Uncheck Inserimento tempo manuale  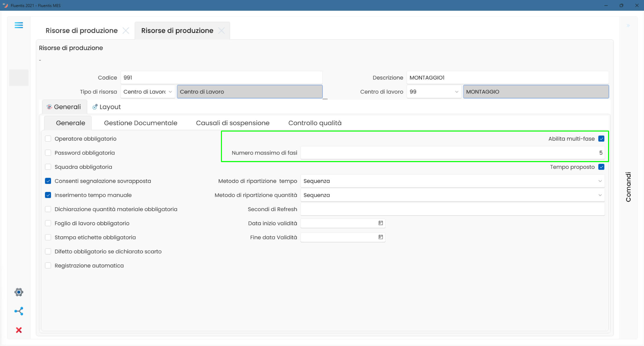point(48,195)
